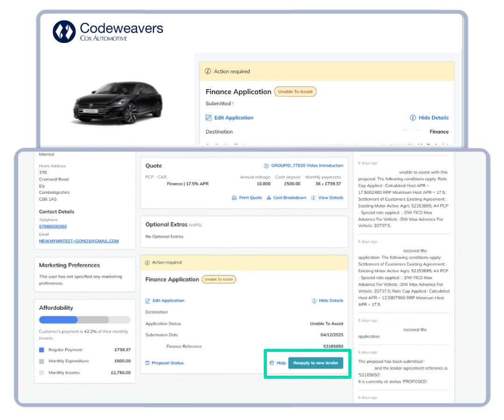Open Cost Breakdown via its chart icon
Viewport: 504px width, 420px height.
tap(269, 198)
